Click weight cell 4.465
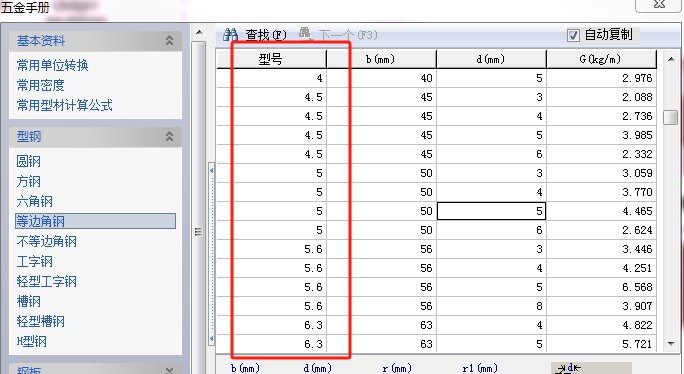The height and width of the screenshot is (374, 684). pos(601,211)
